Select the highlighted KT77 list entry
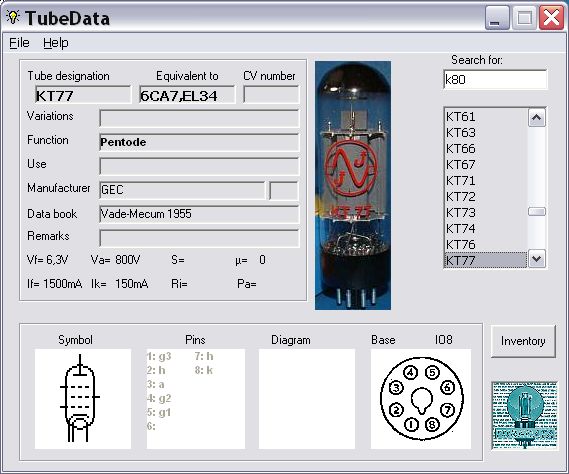The height and width of the screenshot is (474, 569). tap(486, 260)
